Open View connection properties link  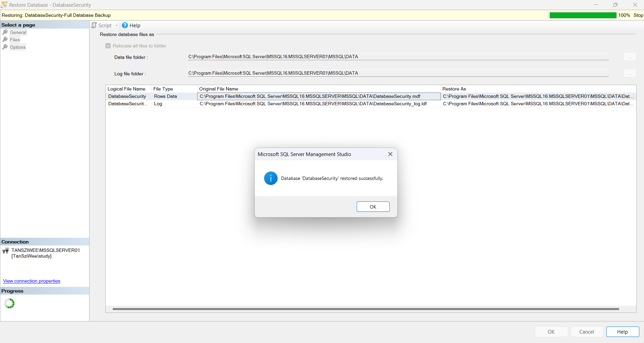31,281
